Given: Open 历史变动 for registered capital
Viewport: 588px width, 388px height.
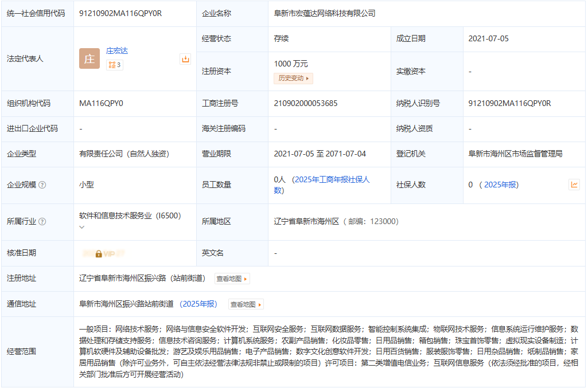Looking at the screenshot, I should (x=293, y=79).
